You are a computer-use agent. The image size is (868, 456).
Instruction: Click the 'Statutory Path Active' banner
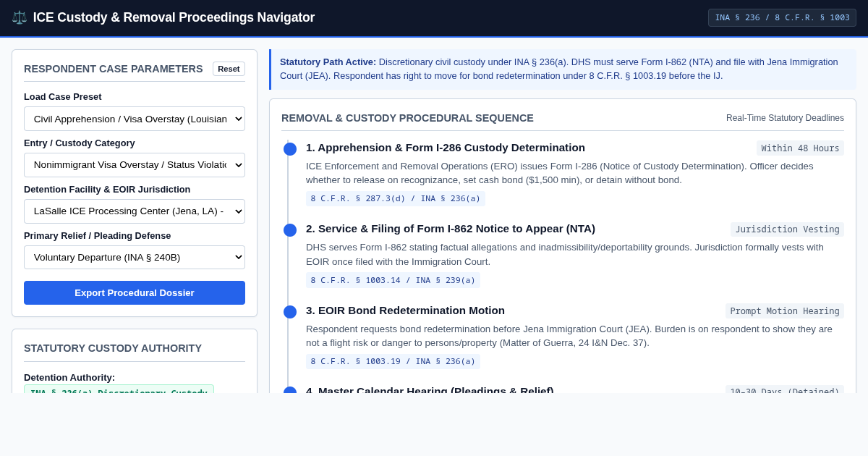click(x=563, y=69)
